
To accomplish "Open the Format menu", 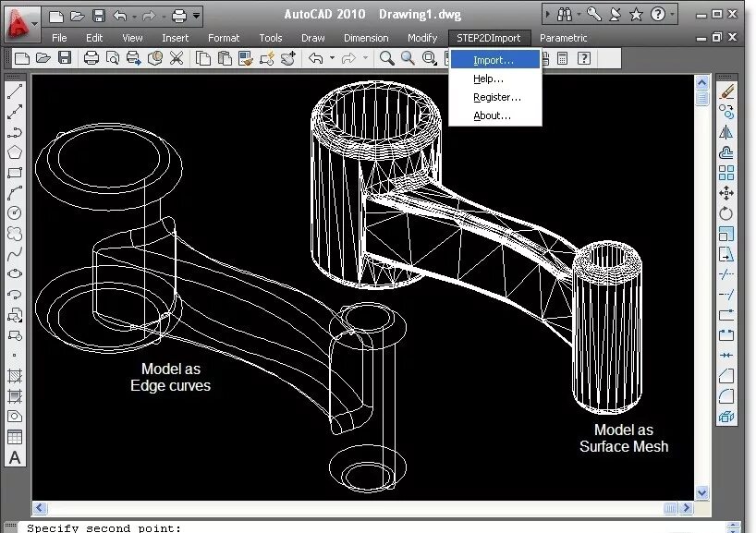I will 224,38.
